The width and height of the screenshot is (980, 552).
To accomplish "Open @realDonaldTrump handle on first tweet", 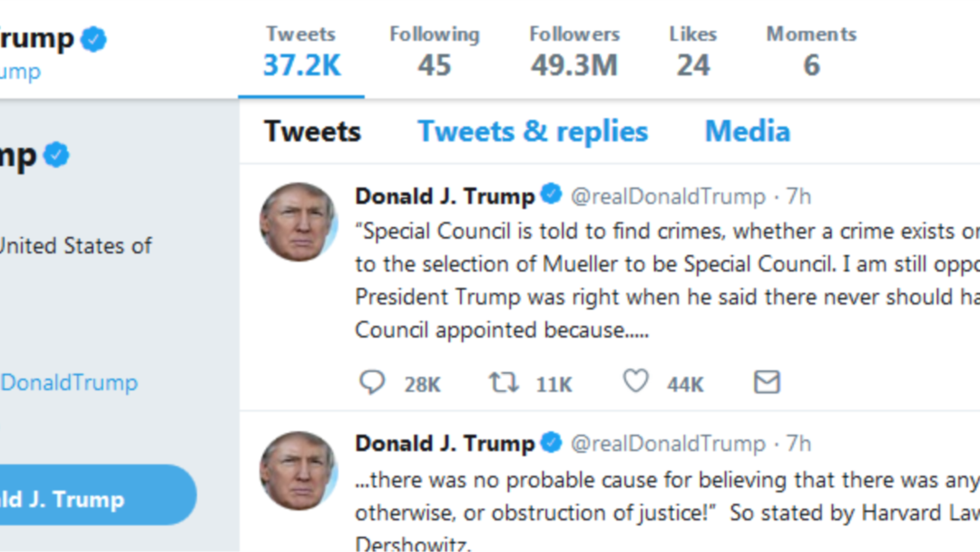I will 667,196.
